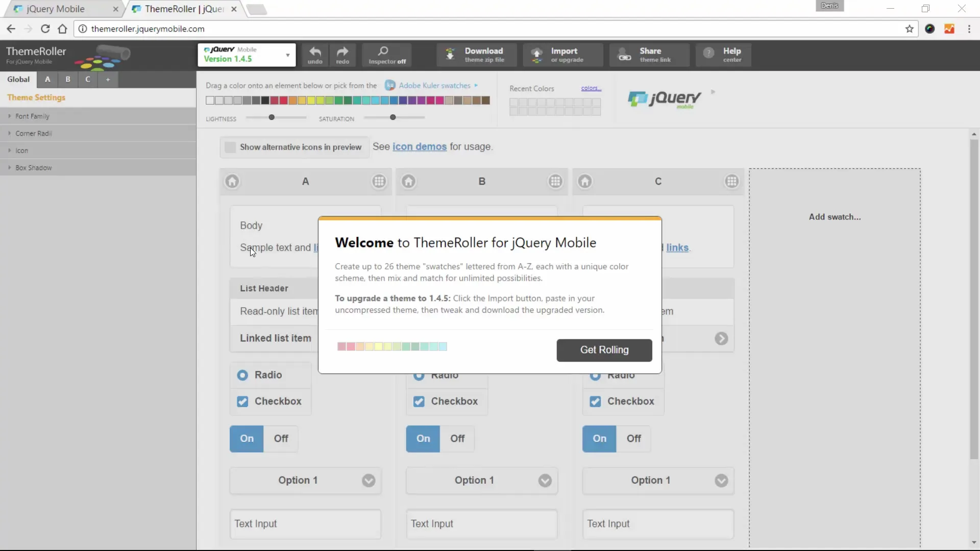Switch to the jQuery Mobile browser tab
Screen dimensions: 980x551
coord(64,9)
